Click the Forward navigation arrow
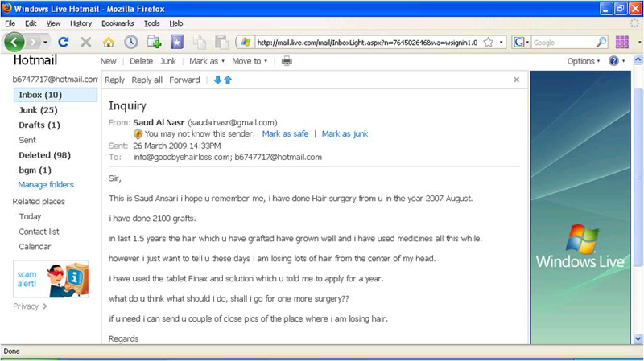Screen dimensions: 644x361 point(33,42)
